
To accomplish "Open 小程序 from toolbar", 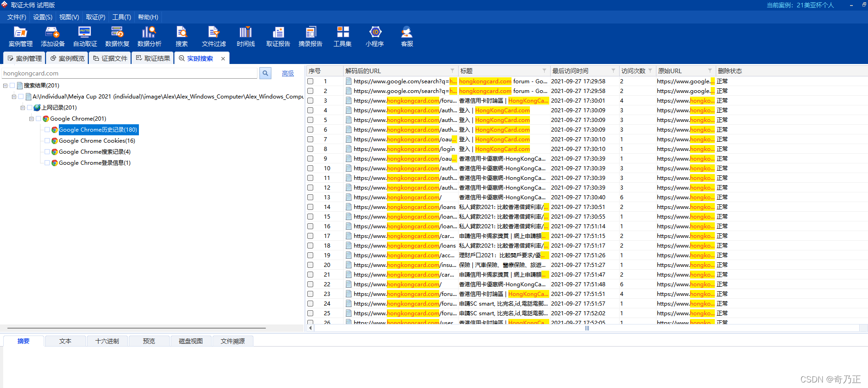I will pos(375,36).
